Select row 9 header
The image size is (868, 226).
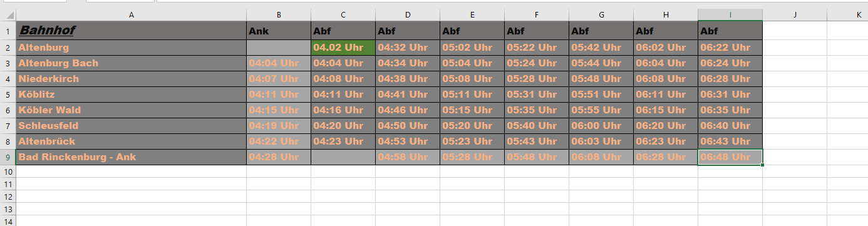click(8, 157)
